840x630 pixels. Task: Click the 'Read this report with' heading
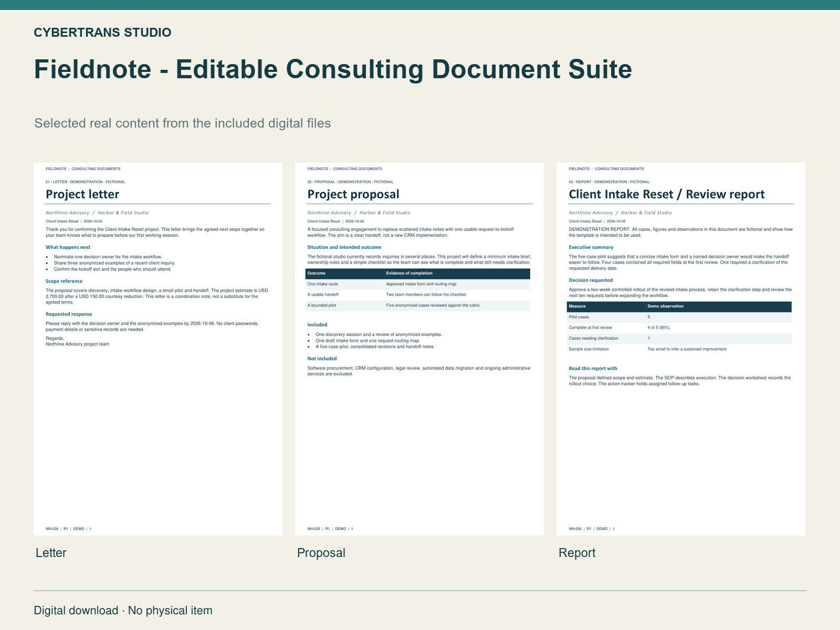pos(593,369)
